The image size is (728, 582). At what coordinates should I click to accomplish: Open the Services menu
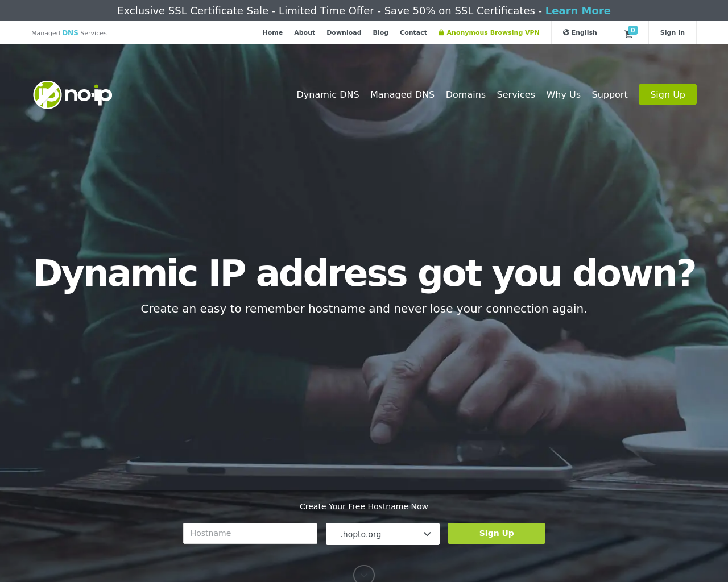[516, 94]
